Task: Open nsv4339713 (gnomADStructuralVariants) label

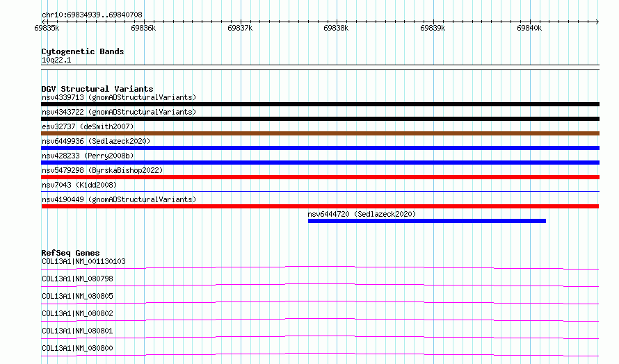Action: coord(119,97)
